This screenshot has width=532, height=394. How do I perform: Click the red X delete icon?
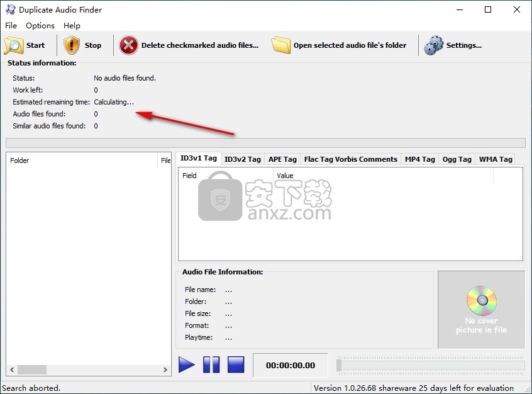pyautogui.click(x=128, y=45)
